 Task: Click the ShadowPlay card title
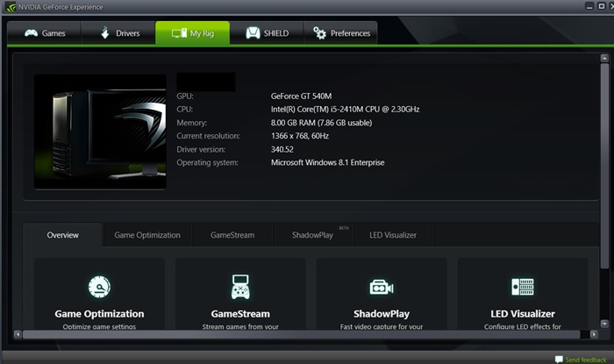click(382, 314)
